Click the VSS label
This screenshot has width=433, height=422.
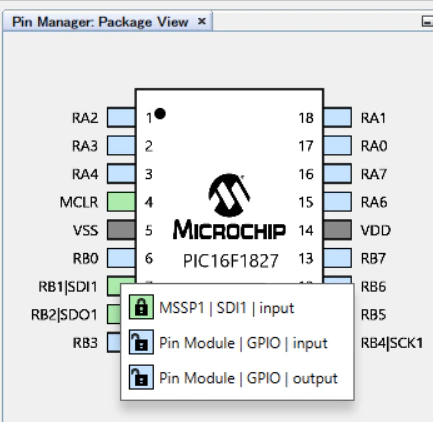pos(86,231)
